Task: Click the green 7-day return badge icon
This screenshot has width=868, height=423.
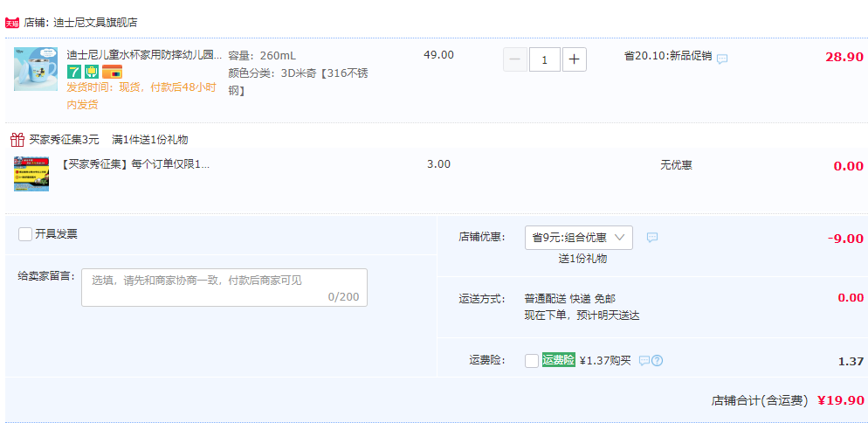Action: [74, 72]
